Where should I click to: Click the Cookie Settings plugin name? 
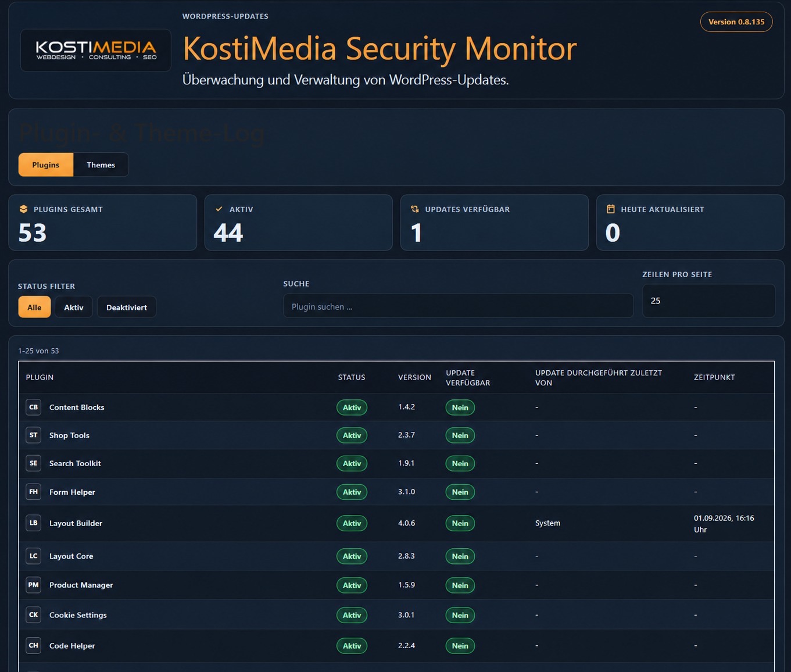(x=78, y=615)
